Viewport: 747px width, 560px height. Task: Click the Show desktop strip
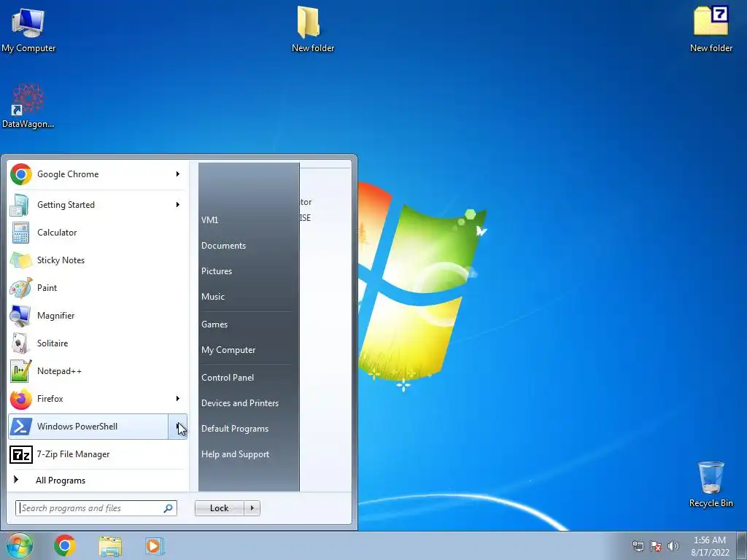[x=742, y=545]
